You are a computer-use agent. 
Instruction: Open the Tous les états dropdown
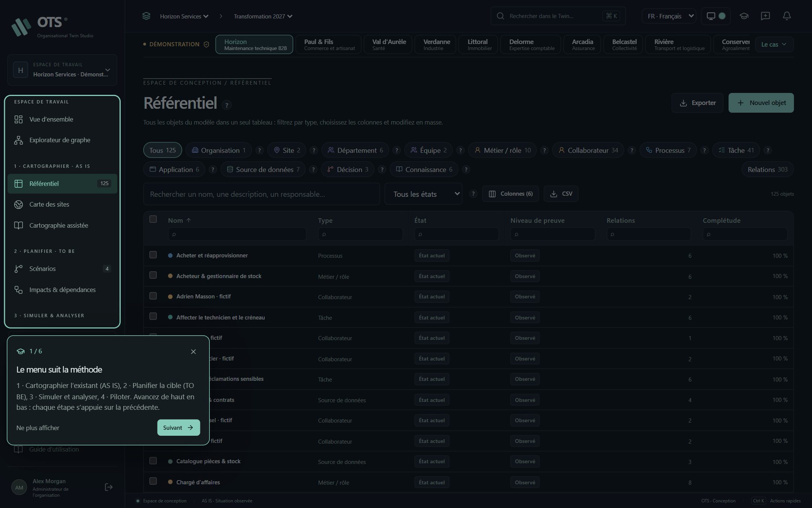(423, 194)
